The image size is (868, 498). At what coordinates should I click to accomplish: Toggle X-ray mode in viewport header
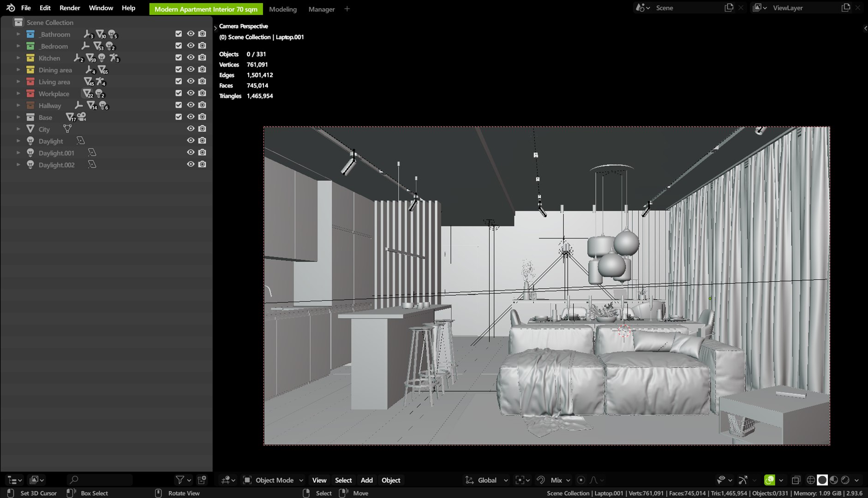click(796, 480)
